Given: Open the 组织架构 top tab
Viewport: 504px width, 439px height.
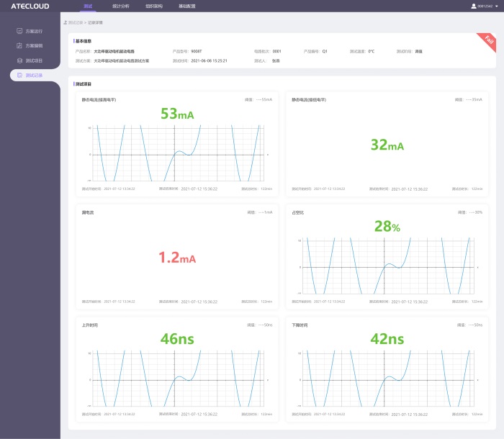Looking at the screenshot, I should [x=154, y=6].
